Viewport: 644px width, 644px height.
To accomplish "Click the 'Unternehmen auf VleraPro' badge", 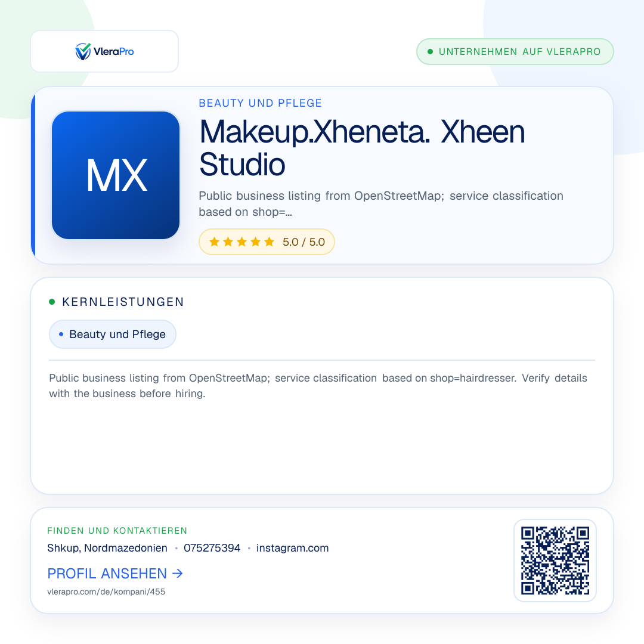I will pos(515,52).
